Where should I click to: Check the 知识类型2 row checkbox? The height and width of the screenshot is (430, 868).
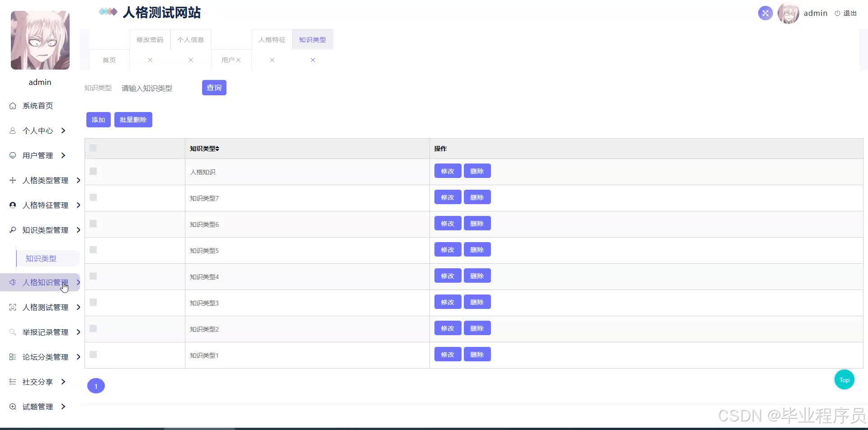click(x=93, y=328)
